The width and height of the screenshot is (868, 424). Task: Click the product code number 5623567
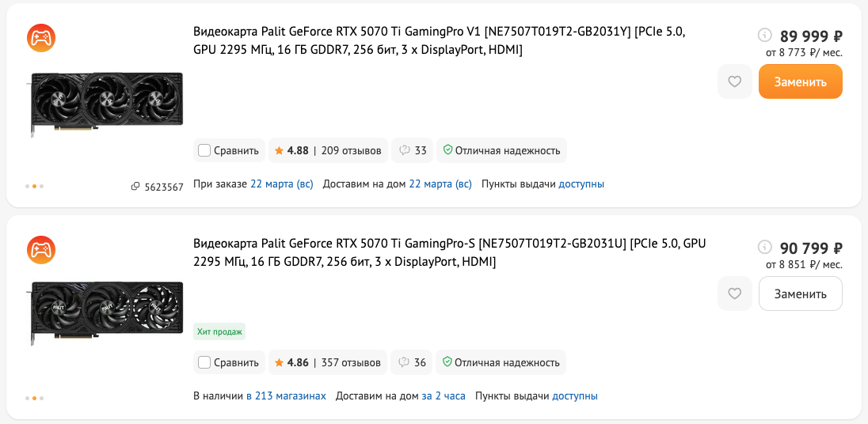164,187
